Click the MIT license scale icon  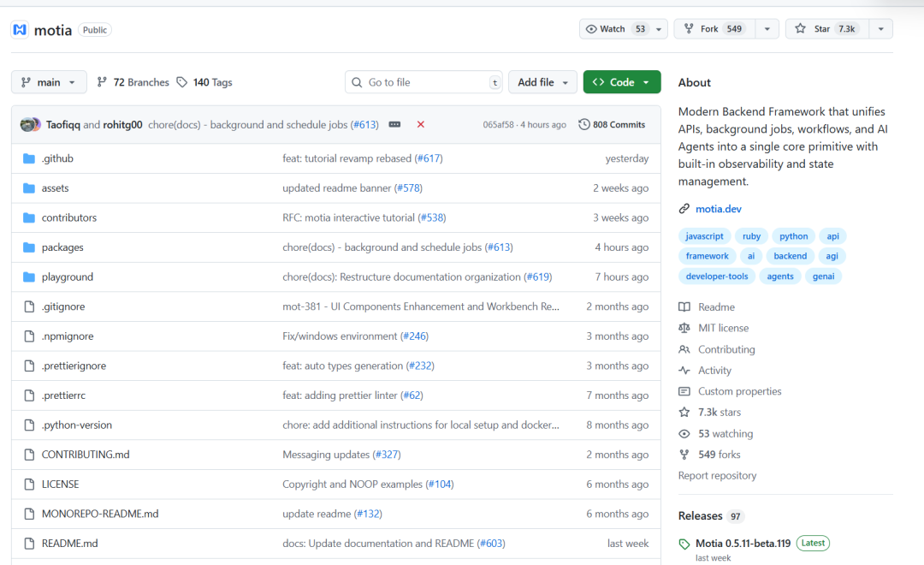pos(684,328)
